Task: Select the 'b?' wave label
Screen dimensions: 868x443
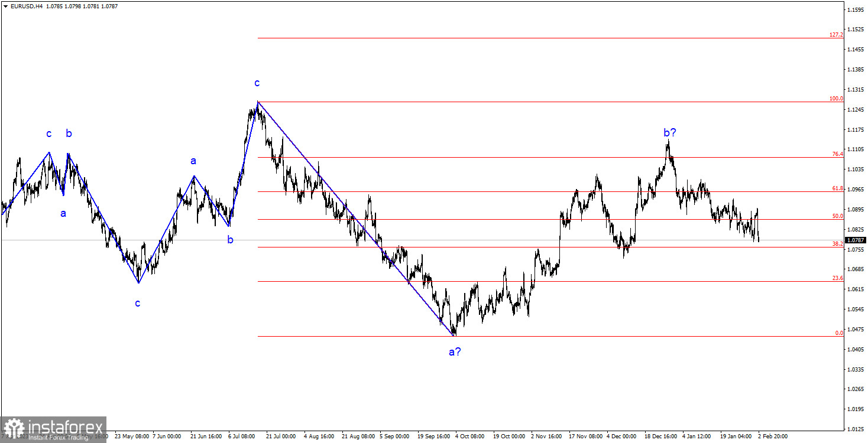Action: [670, 133]
